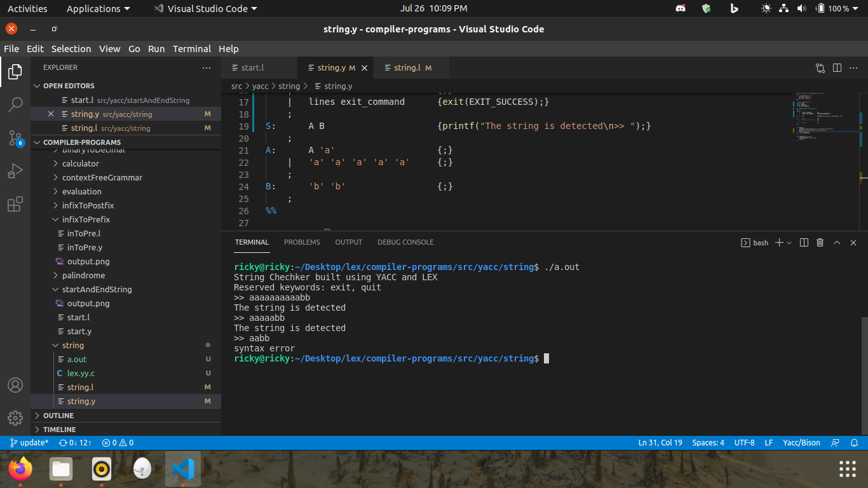Switch to the string.l editor tab

click(412, 68)
